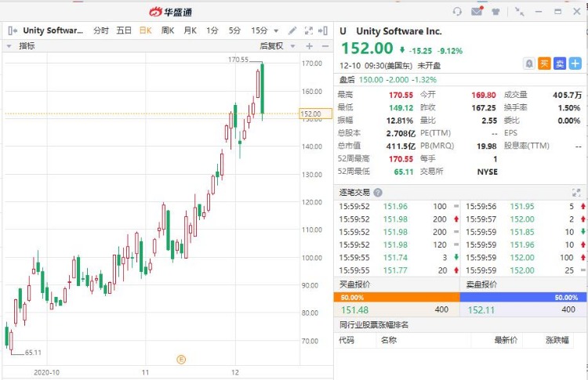Click the compact mode arrows icon
This screenshot has height=380, width=588.
[x=519, y=12]
